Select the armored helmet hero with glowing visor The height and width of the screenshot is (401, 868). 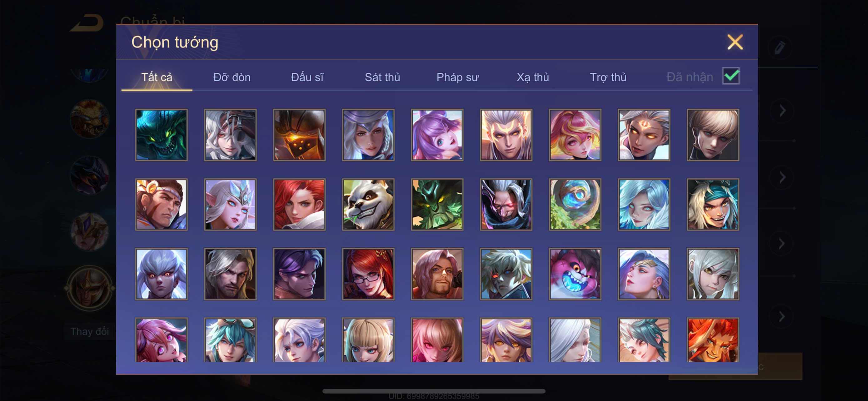click(x=299, y=135)
